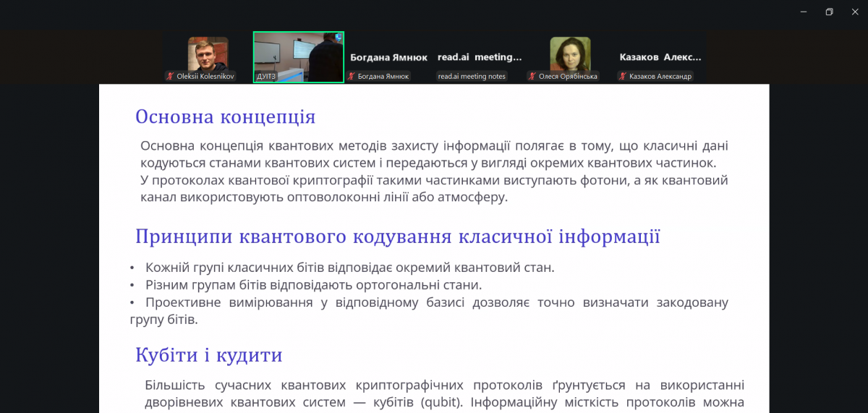Click muted mic icon beside Oleksii Kolesnikov
Screen dimensions: 868x413
click(171, 76)
